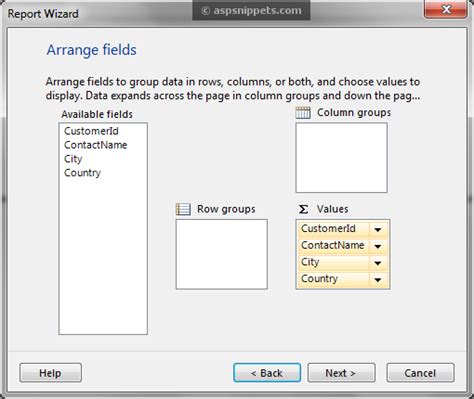Click the Help button
The width and height of the screenshot is (474, 399).
[50, 373]
